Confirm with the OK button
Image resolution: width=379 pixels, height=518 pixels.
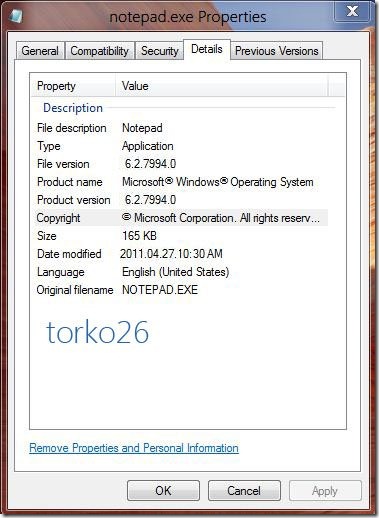[x=163, y=490]
